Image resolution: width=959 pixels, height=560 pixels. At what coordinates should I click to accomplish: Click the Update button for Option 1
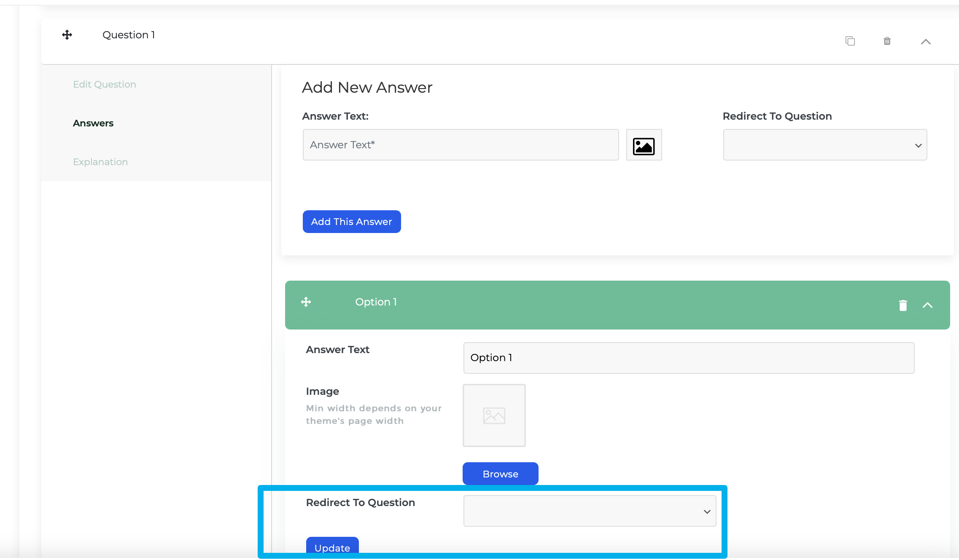click(332, 548)
